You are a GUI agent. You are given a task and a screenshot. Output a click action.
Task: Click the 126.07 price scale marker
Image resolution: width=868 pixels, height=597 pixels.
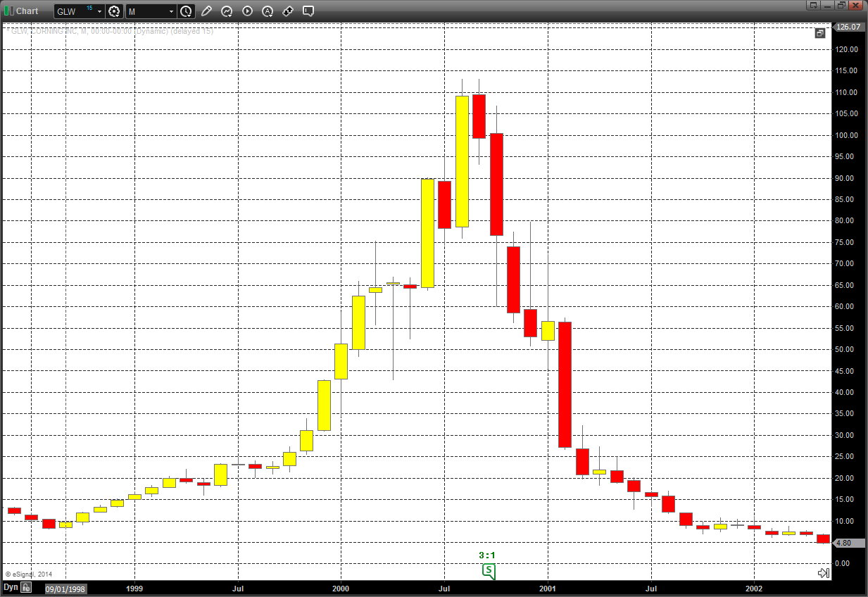click(x=847, y=27)
